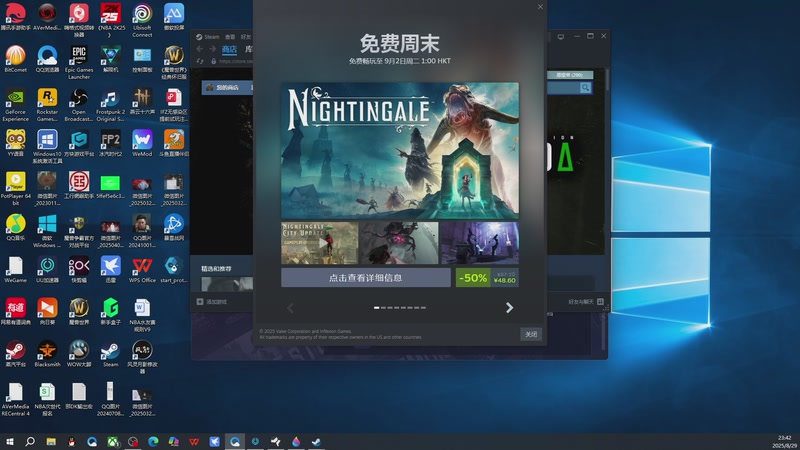800x450 pixels.
Task: Click the Steam forward navigation arrow
Action: point(212,49)
